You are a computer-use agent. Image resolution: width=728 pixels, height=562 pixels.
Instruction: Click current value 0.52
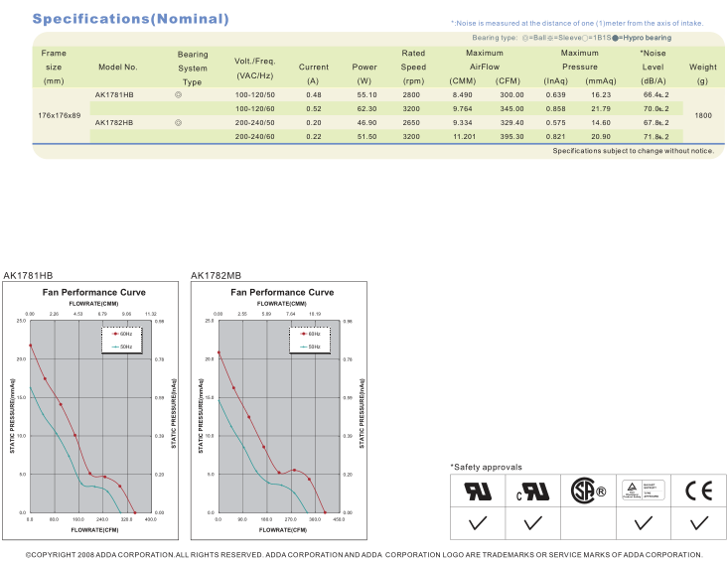(x=314, y=108)
